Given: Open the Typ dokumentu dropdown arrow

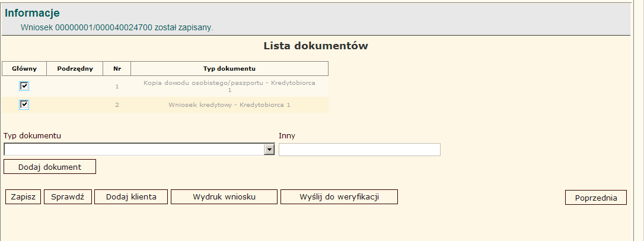Looking at the screenshot, I should tap(269, 150).
